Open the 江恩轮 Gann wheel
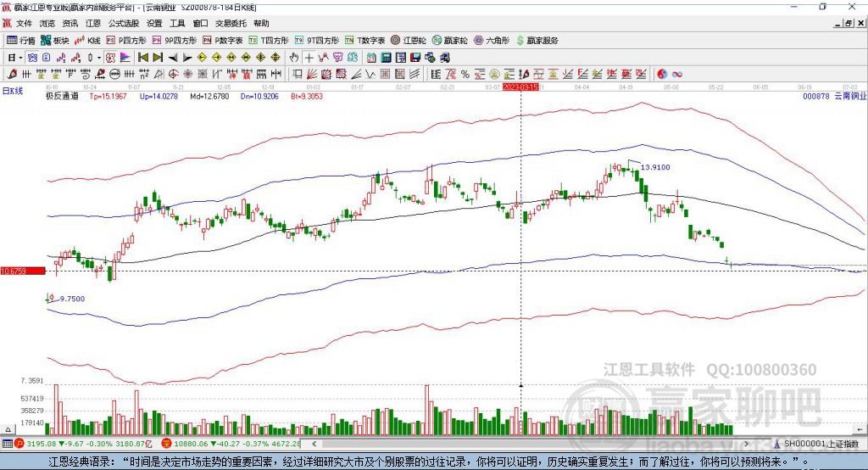The width and height of the screenshot is (868, 470). pyautogui.click(x=409, y=41)
